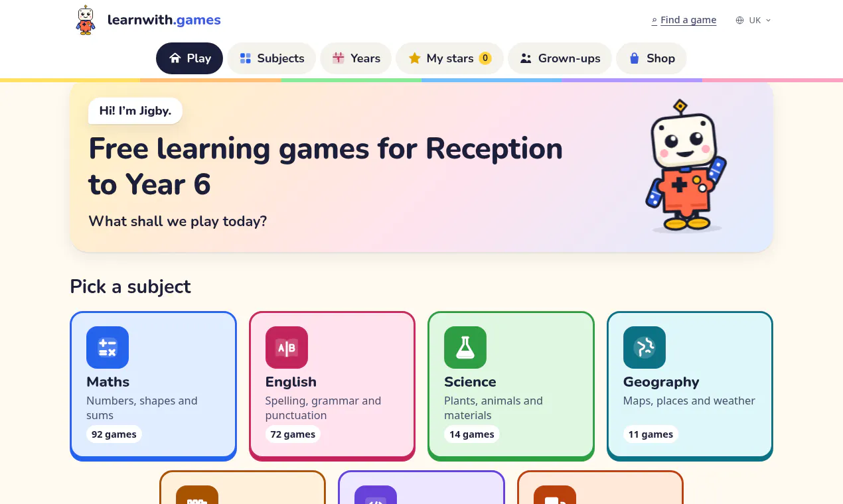Select the Play tab
Screen dimensions: 843x504
click(x=189, y=58)
